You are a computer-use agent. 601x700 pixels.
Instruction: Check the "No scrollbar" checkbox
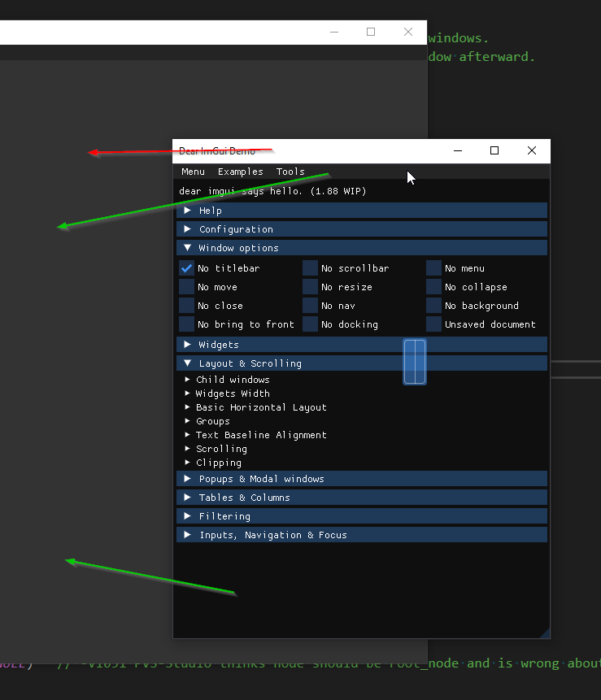pyautogui.click(x=310, y=267)
